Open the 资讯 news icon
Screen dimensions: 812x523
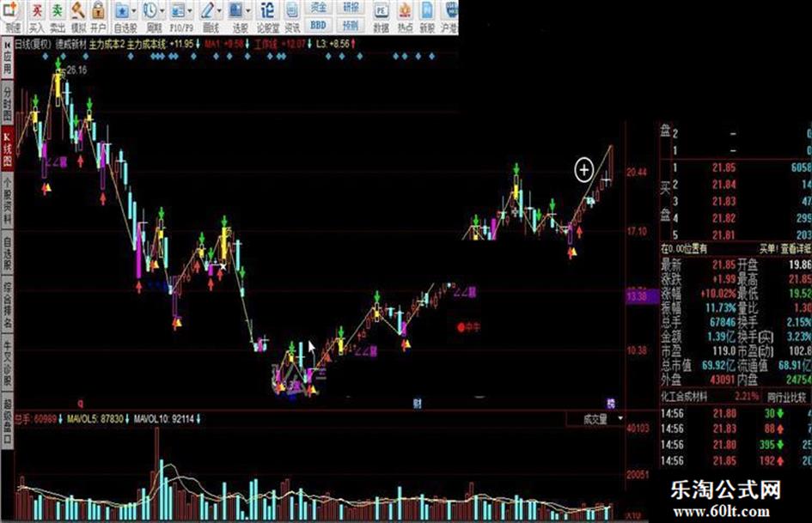[292, 16]
